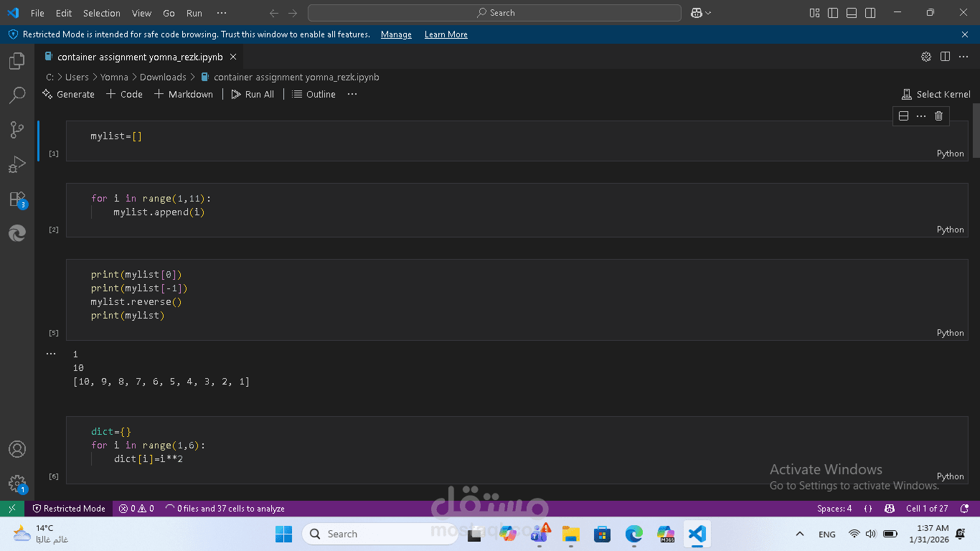This screenshot has width=980, height=551.
Task: Click the Manage link in banner
Action: click(396, 34)
